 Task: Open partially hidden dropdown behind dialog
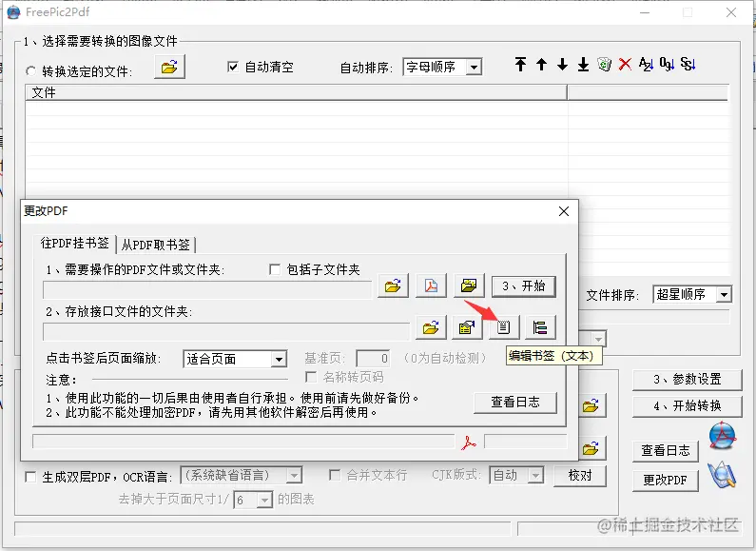598,339
